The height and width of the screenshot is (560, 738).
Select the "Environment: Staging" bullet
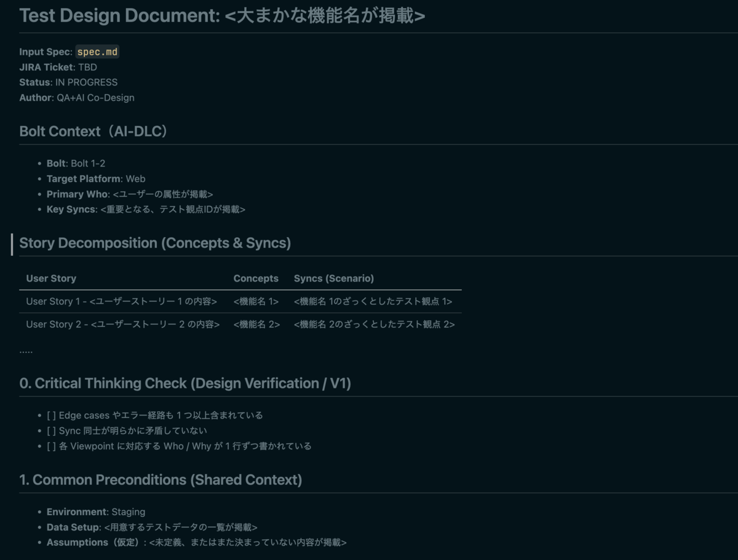96,512
